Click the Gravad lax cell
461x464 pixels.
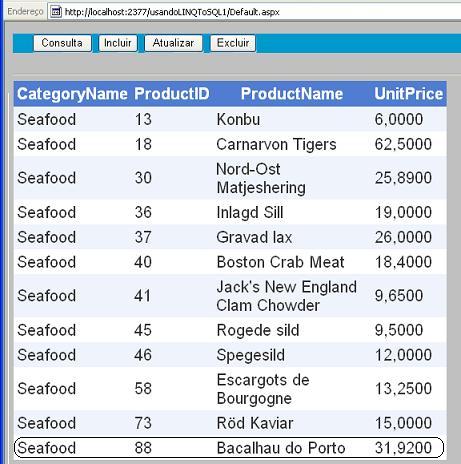click(x=254, y=237)
